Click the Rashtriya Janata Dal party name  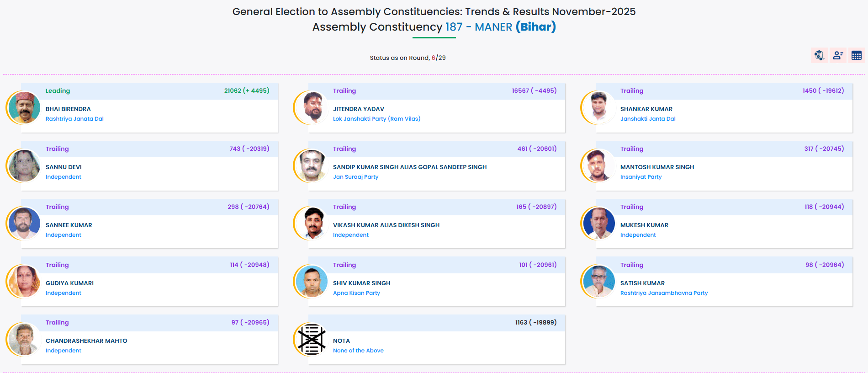pyautogui.click(x=74, y=119)
